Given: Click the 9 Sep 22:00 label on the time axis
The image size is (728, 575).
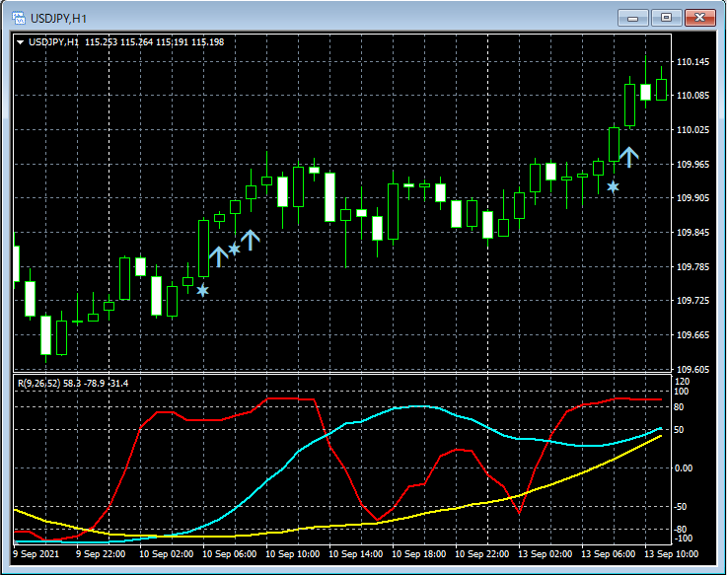Looking at the screenshot, I should pos(101,554).
